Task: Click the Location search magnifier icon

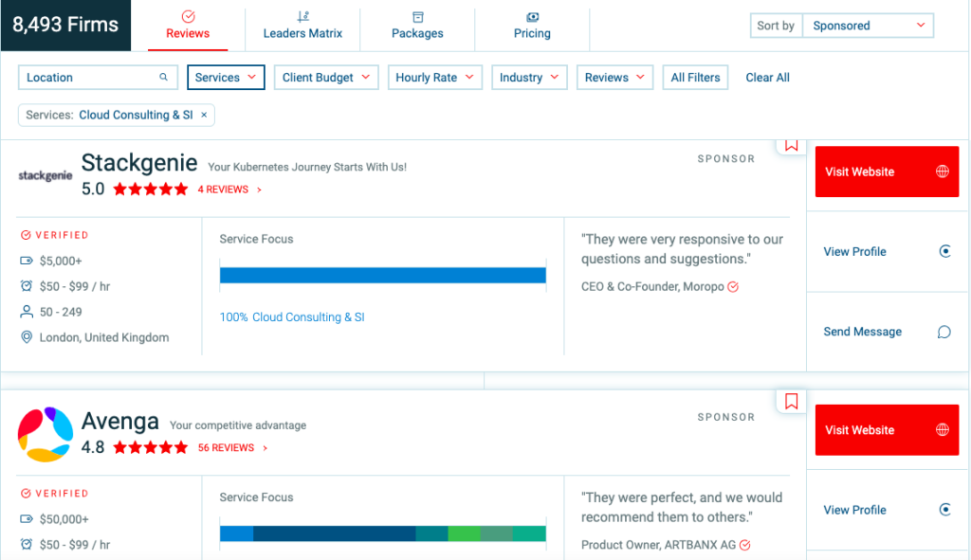Action: click(x=163, y=78)
